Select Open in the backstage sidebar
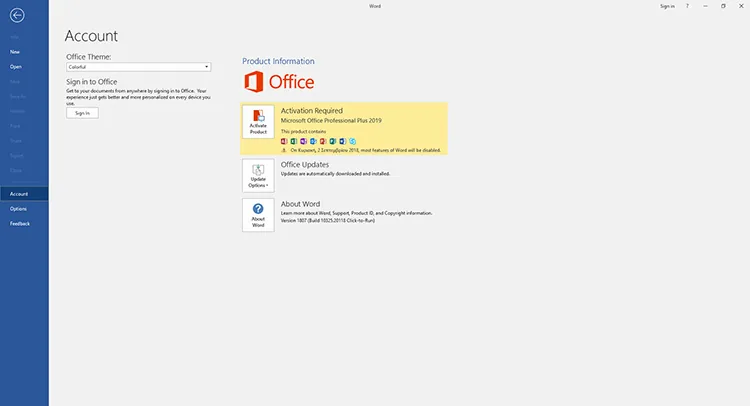Viewport: 750px width, 406px height. click(16, 67)
